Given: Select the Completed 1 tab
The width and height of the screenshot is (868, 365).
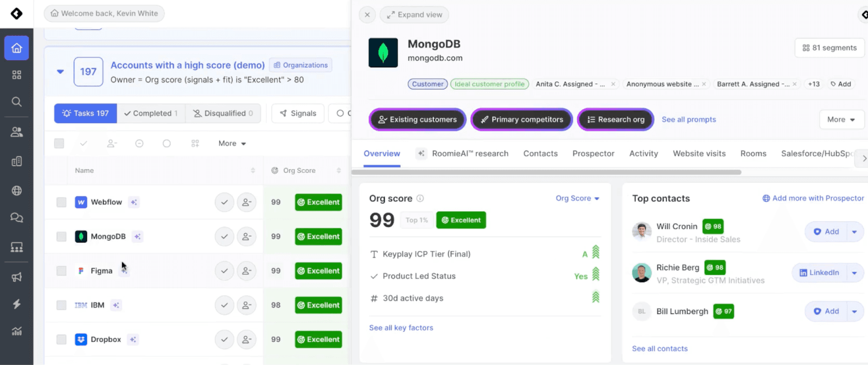Looking at the screenshot, I should [x=151, y=113].
